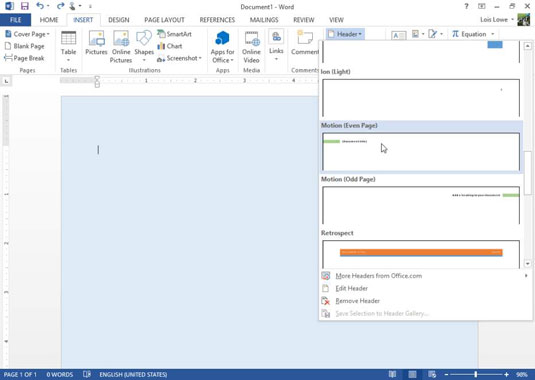535x380 pixels.
Task: Open the Equation dropdown arrow
Action: pos(492,34)
